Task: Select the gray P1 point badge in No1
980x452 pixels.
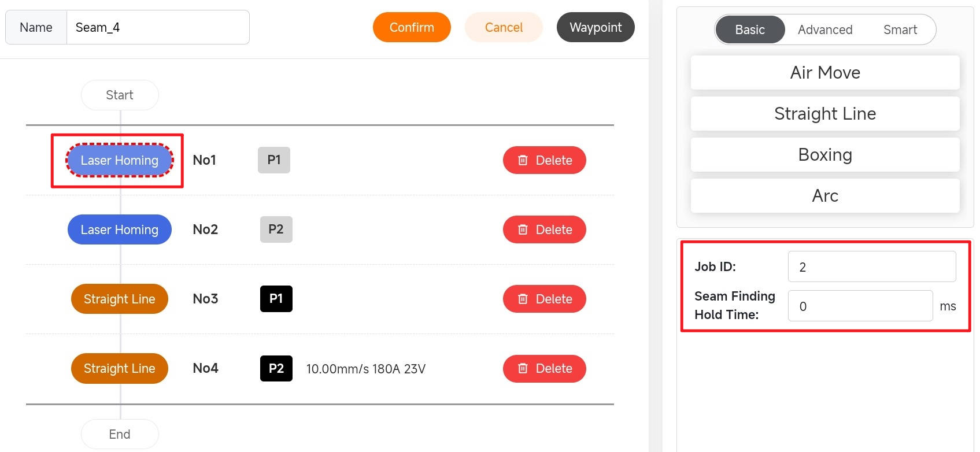Action: 274,160
